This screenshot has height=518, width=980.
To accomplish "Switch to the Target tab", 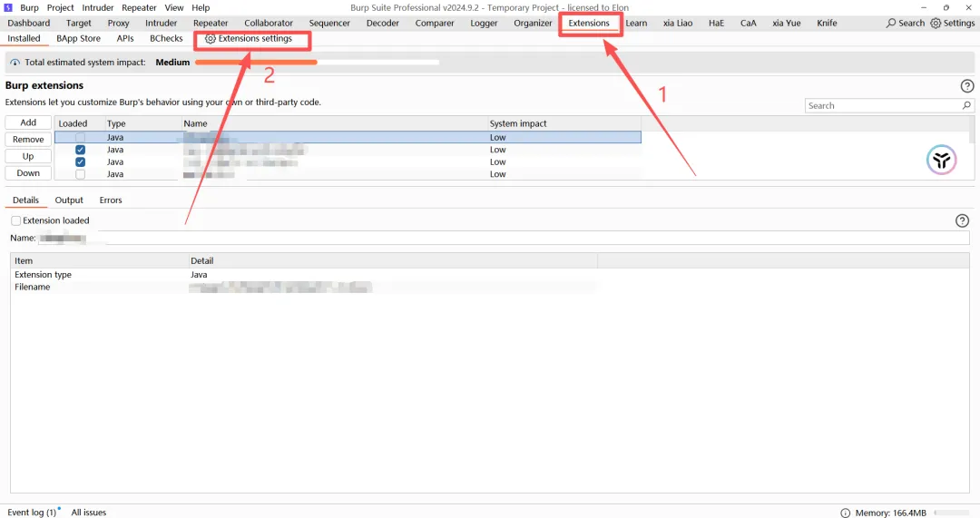I will 79,23.
